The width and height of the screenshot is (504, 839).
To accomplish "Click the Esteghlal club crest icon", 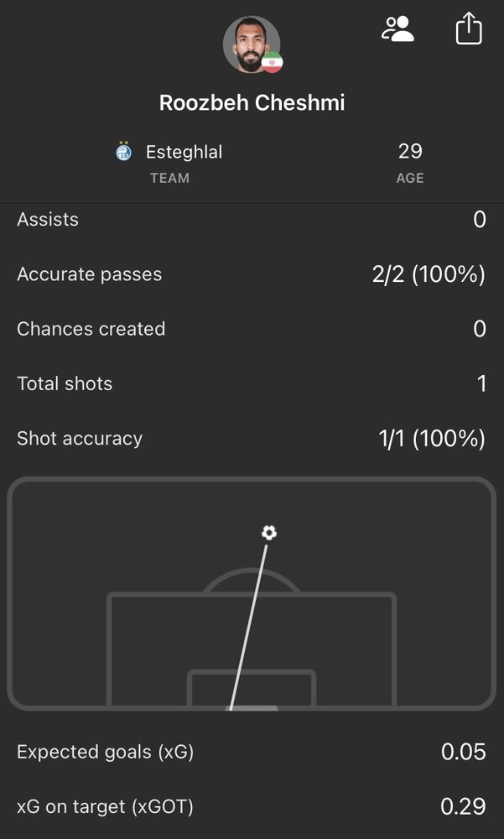I will [x=124, y=152].
